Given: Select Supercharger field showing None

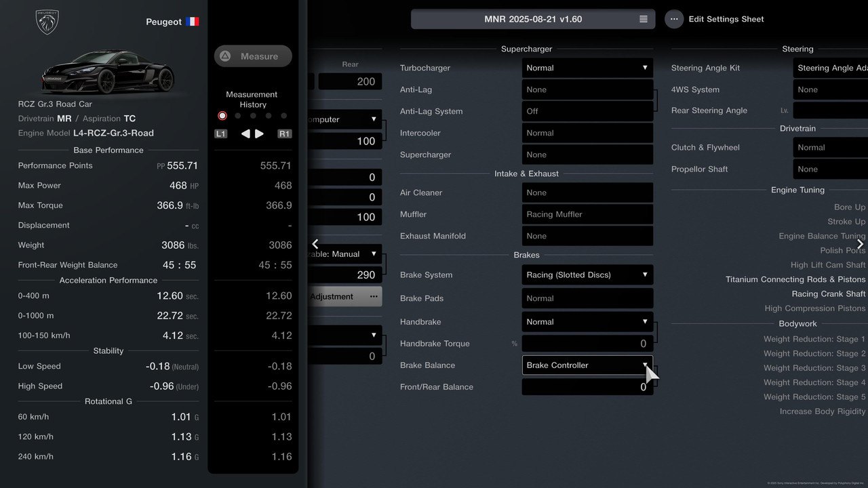Looking at the screenshot, I should [x=587, y=155].
